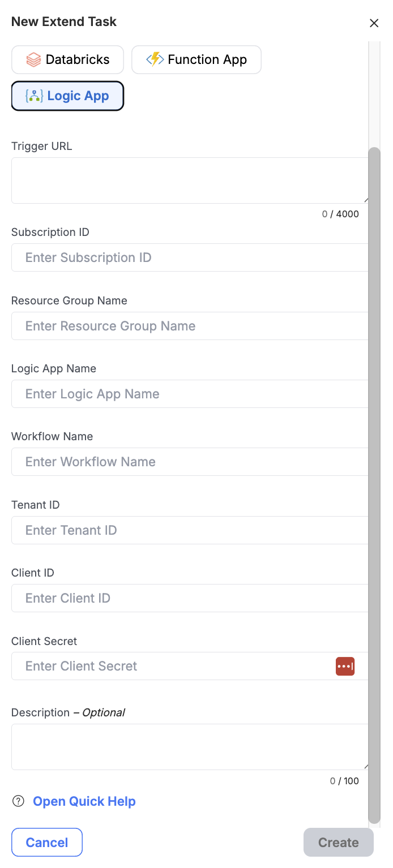The image size is (393, 868).
Task: Choose the Function App option
Action: [196, 60]
